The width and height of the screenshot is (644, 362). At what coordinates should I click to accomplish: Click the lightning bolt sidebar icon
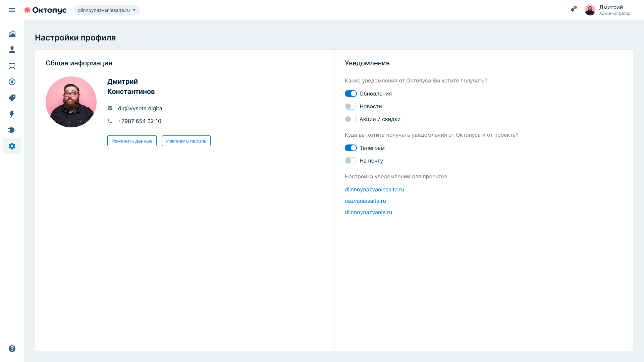coord(12,114)
